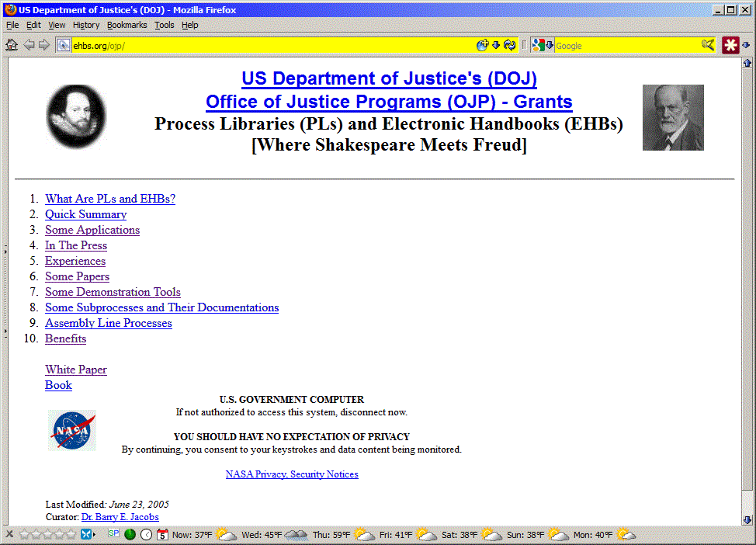Click the clock icon in the status bar
Image resolution: width=756 pixels, height=545 pixels.
[x=146, y=534]
